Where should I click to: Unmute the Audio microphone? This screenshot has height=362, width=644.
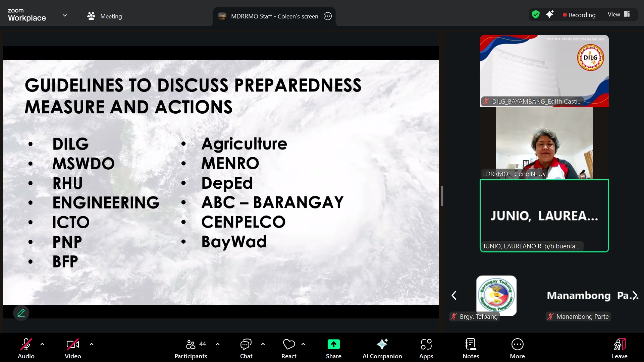tap(26, 348)
